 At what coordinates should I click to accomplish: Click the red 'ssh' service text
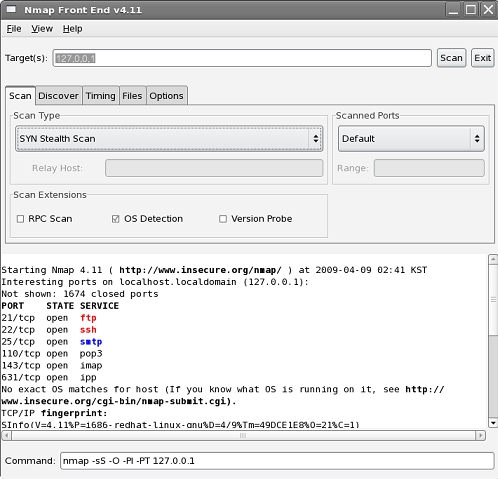[88, 330]
